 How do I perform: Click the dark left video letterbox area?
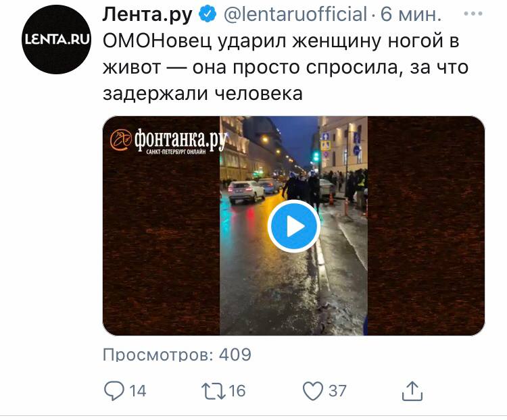pos(162,246)
